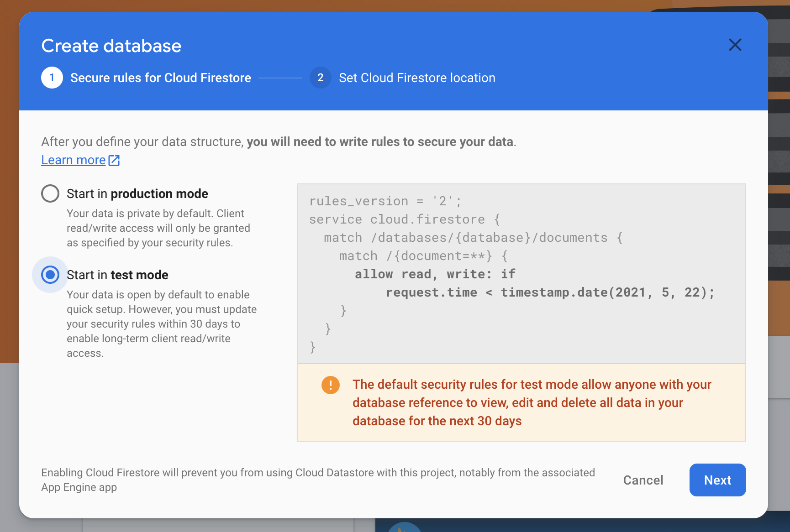Click the test mode security warning text
Screen dimensions: 790x532
(532, 402)
